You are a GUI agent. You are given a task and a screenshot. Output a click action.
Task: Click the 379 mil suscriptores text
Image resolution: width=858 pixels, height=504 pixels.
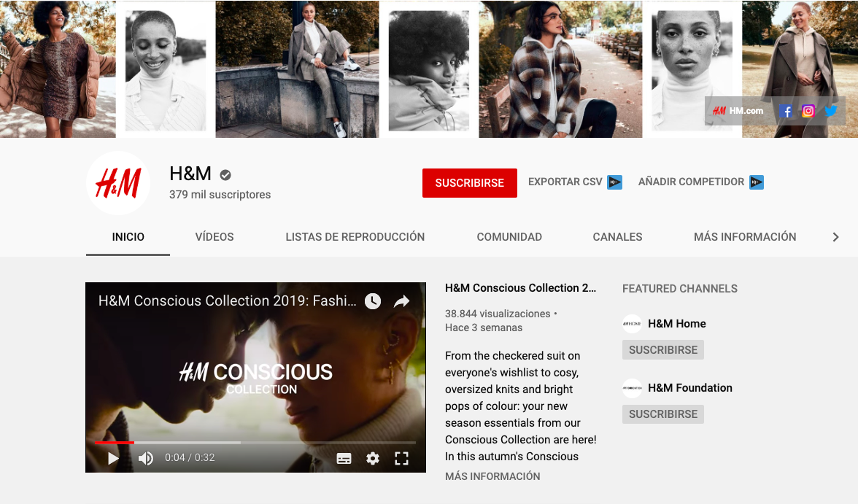click(220, 194)
